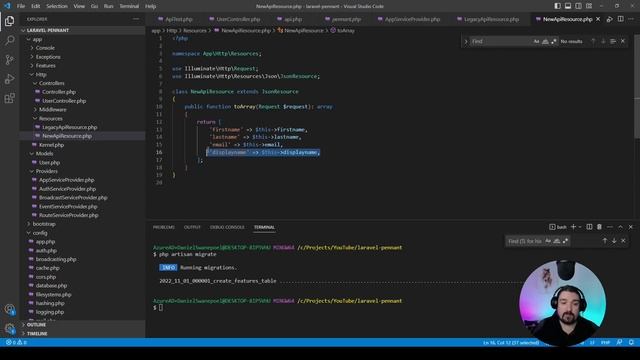640x360 pixels.
Task: Close the terminal panel
Action: (631, 227)
